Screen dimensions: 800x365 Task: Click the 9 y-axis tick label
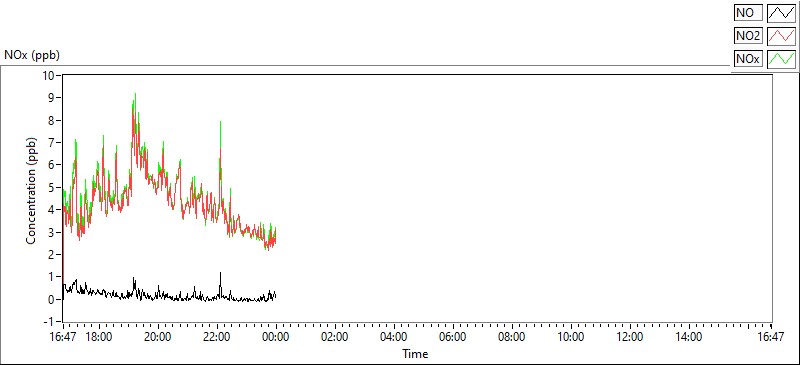(x=51, y=98)
